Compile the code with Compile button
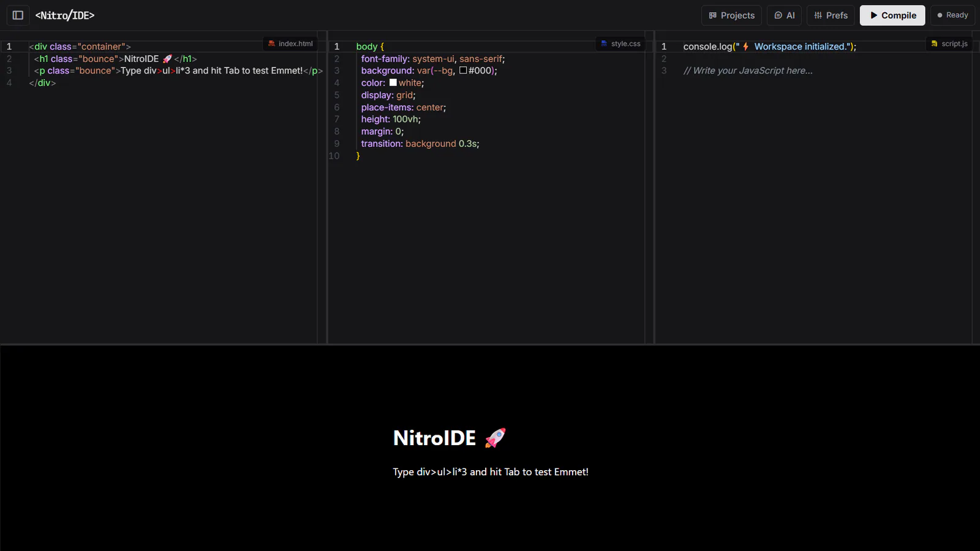The image size is (980, 551). [x=892, y=15]
